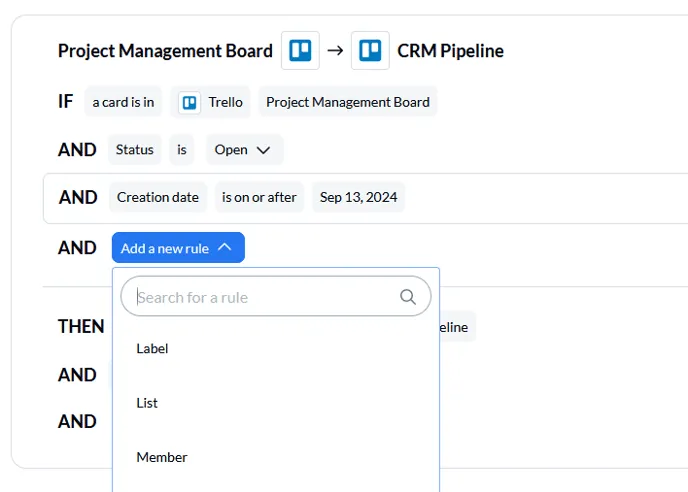The height and width of the screenshot is (492, 688).
Task: Click the 'Status' field chip
Action: pos(134,150)
